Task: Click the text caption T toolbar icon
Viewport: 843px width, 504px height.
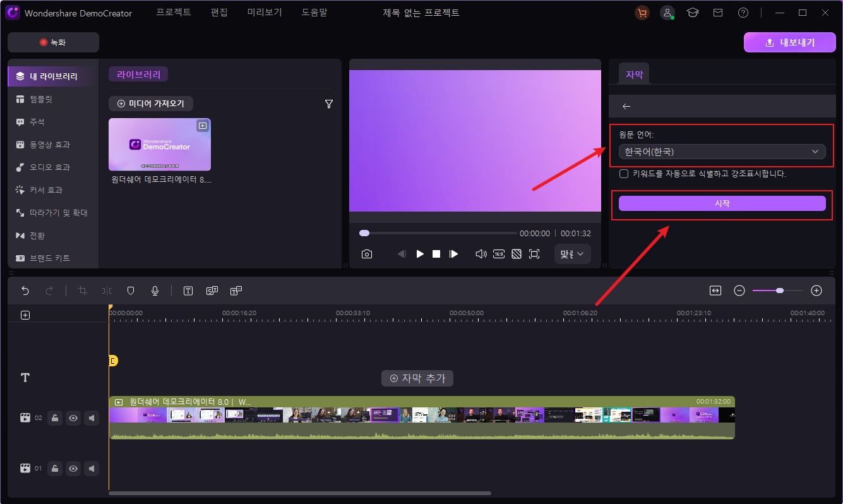Action: pos(188,291)
